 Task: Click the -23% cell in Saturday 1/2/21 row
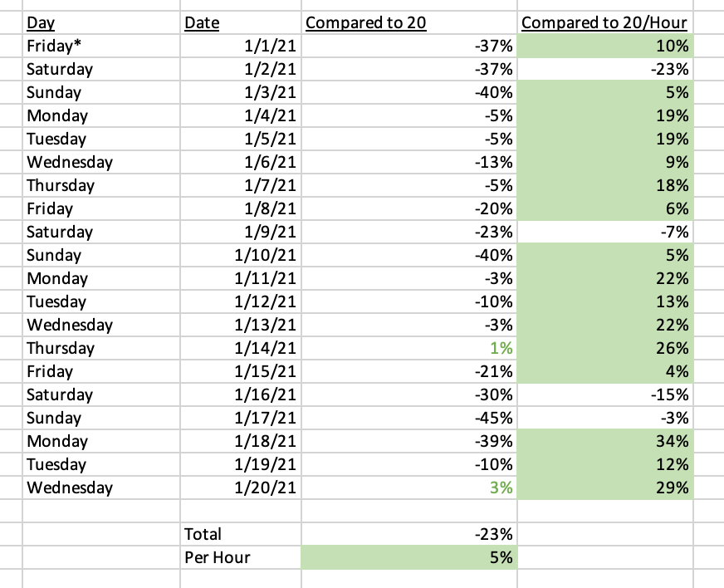(x=605, y=69)
